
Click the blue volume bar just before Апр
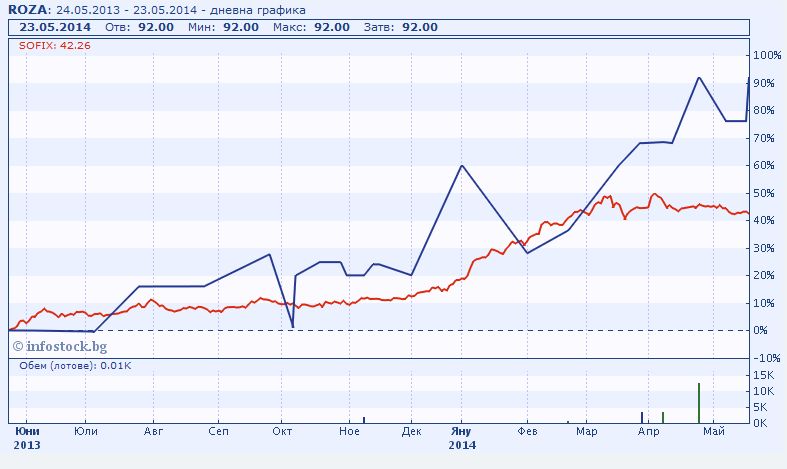(x=642, y=418)
